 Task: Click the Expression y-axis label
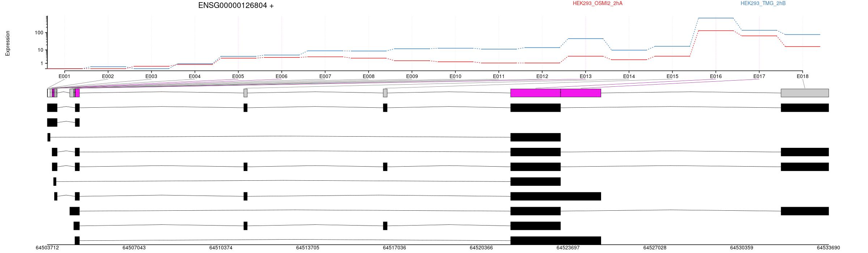click(x=8, y=43)
